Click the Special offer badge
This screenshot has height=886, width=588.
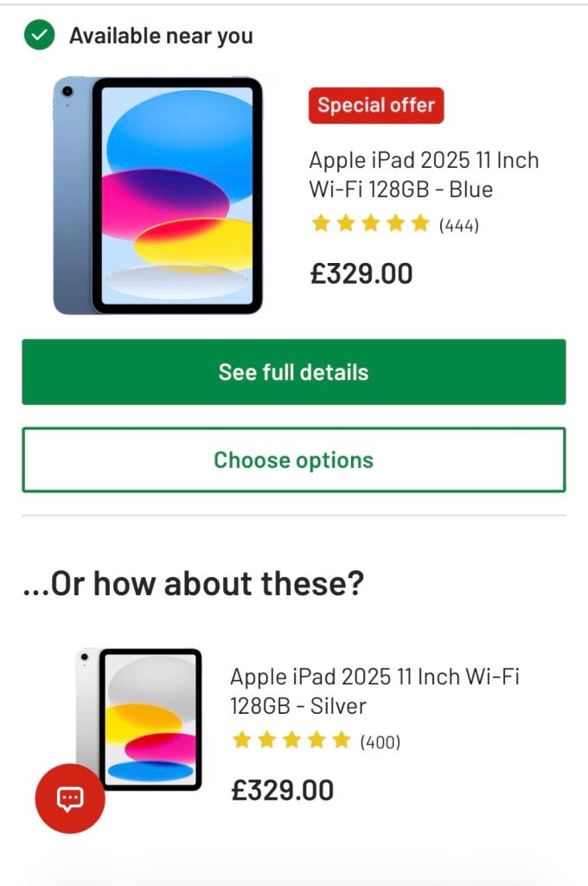pyautogui.click(x=376, y=105)
